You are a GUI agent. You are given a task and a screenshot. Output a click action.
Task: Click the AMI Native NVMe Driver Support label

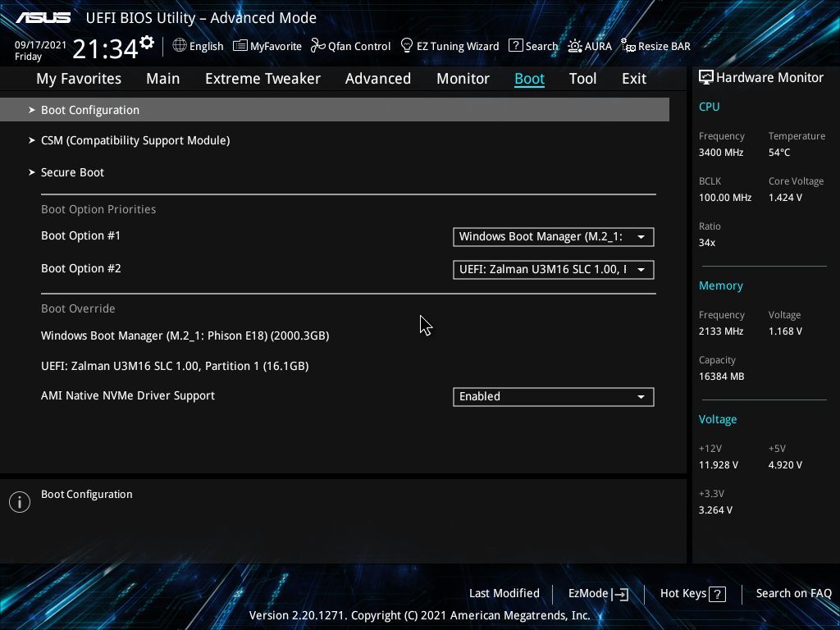tap(128, 396)
